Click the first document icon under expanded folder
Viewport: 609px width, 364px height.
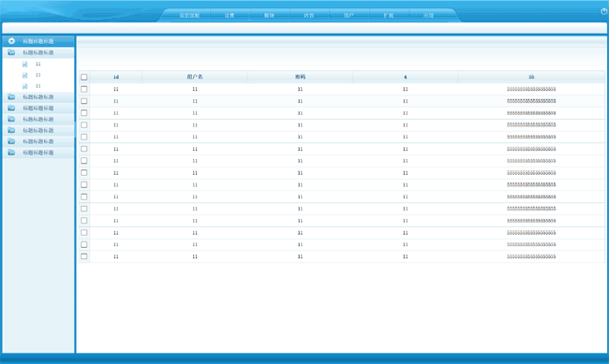coord(25,64)
